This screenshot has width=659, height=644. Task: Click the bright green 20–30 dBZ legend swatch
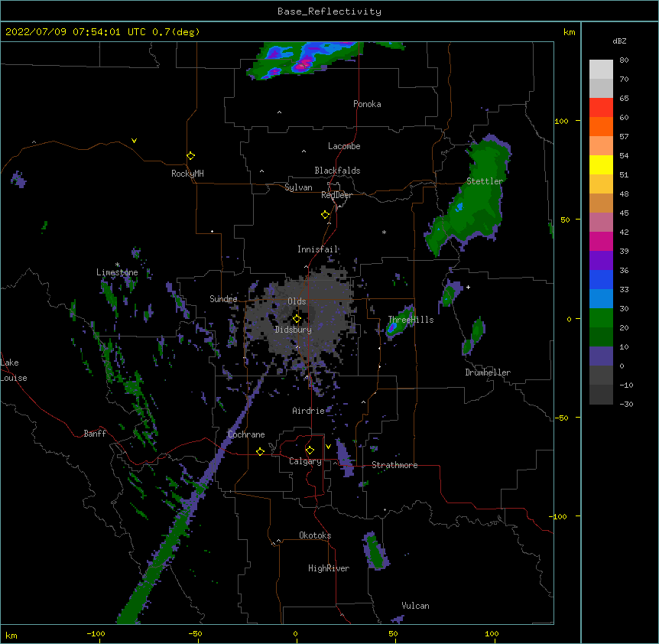pyautogui.click(x=601, y=318)
